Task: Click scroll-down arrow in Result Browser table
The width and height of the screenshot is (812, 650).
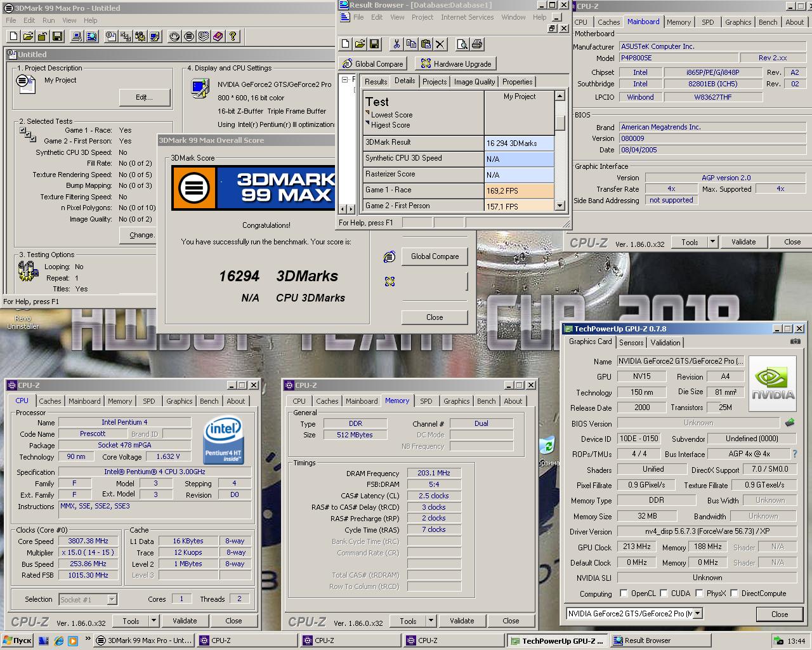Action: point(560,206)
